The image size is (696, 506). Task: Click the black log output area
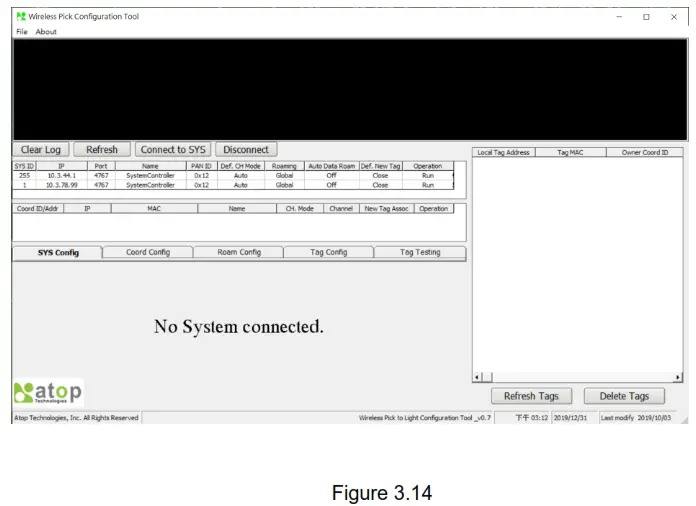(350, 90)
